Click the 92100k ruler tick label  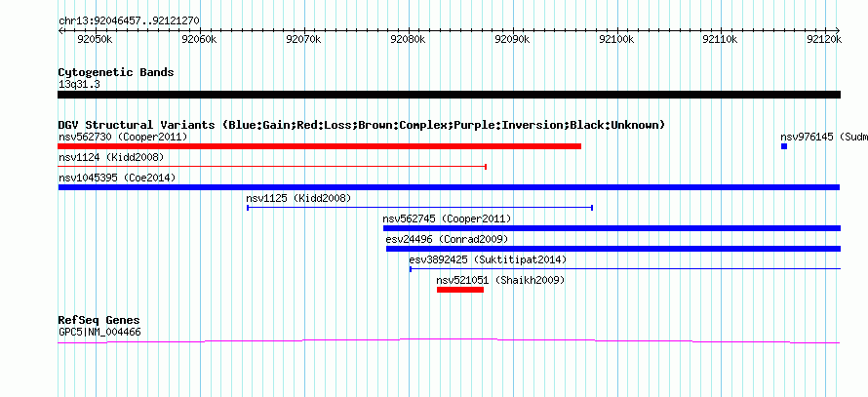click(x=616, y=39)
